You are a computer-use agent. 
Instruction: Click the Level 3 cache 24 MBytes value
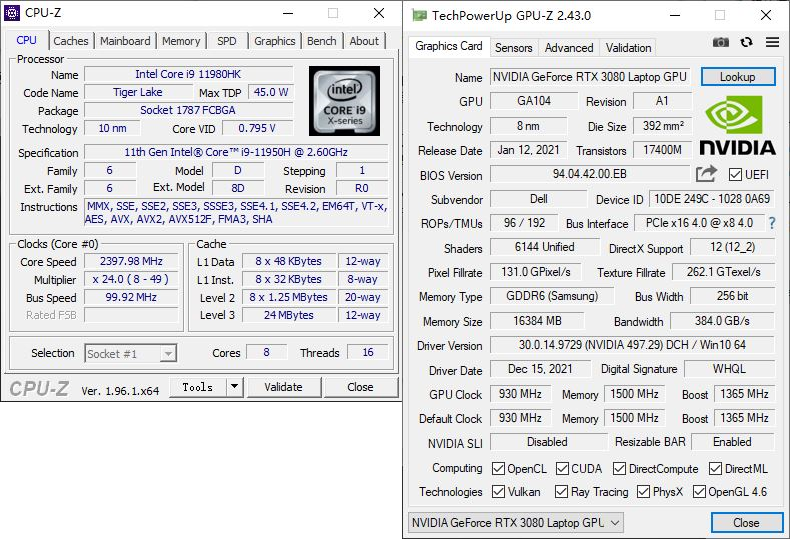tap(289, 315)
